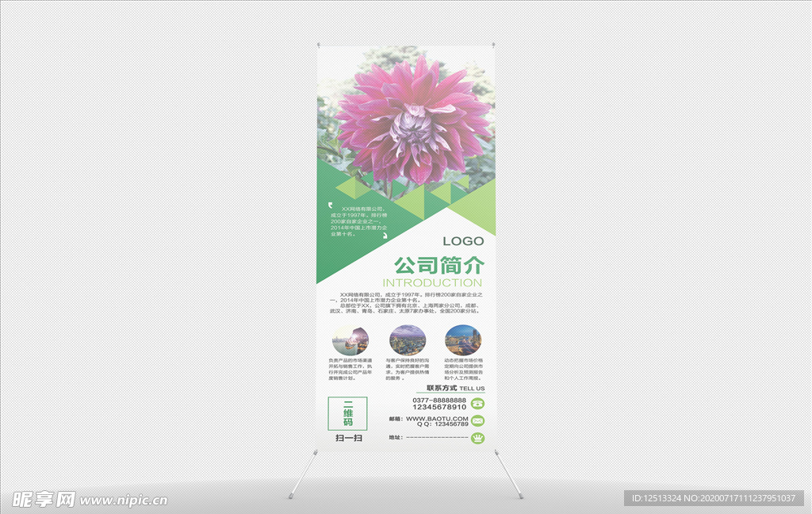812x514 pixels.
Task: Click the green crown address icon
Action: (477, 439)
